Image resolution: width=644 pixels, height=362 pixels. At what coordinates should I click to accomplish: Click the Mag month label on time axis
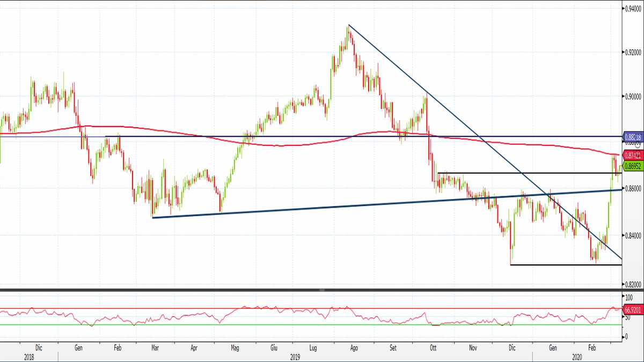coord(235,348)
